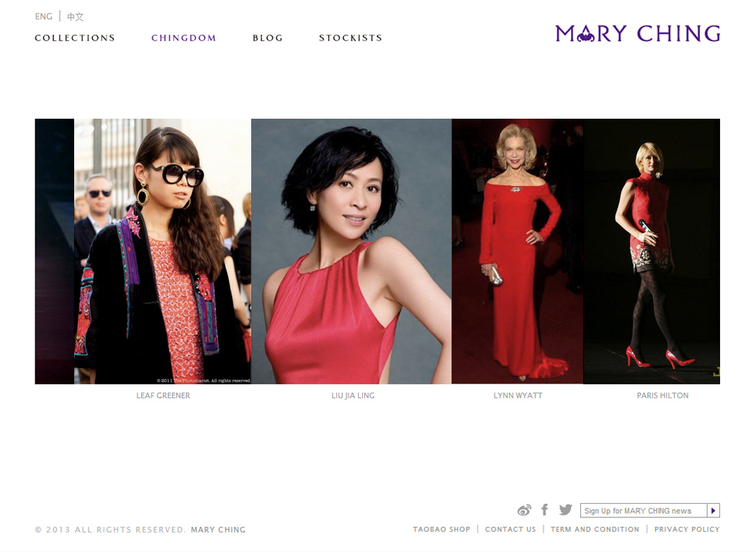
Task: Select the Lynn Wyatt photo
Action: (518, 251)
